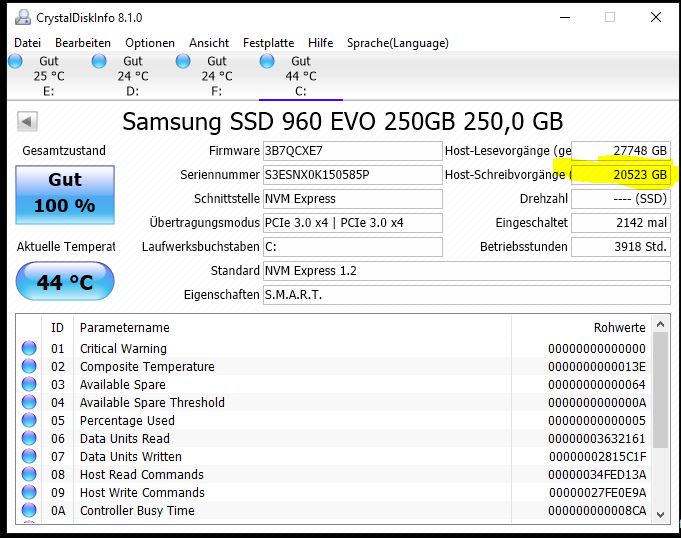Click the Gut 100 % health status button

[x=65, y=195]
